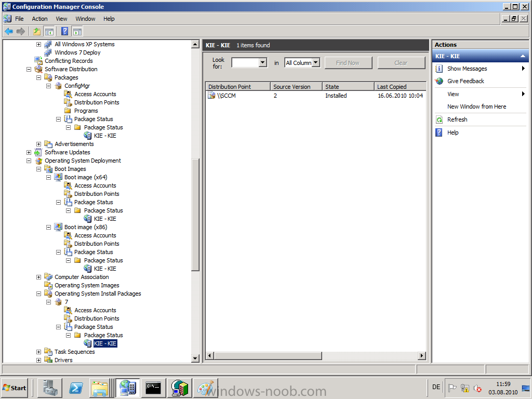Open the Look for dropdown arrow
Viewport: 532px width, 399px height.
(x=262, y=62)
